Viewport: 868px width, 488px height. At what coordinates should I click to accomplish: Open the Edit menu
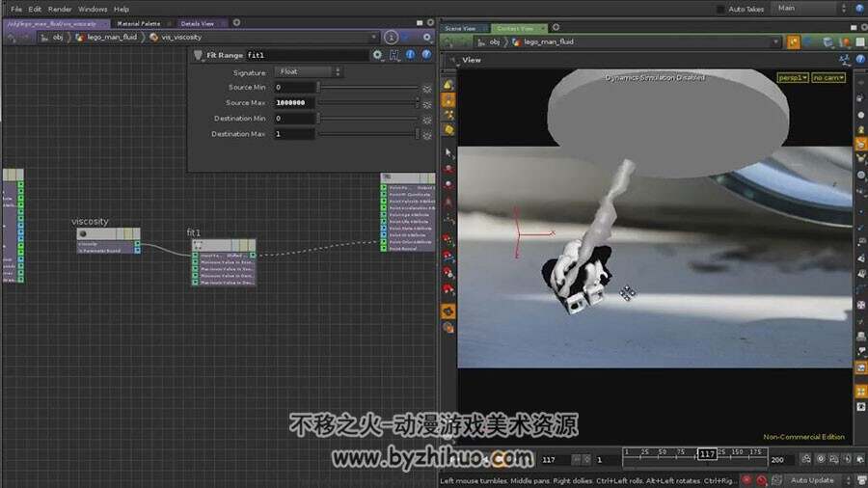(x=35, y=9)
